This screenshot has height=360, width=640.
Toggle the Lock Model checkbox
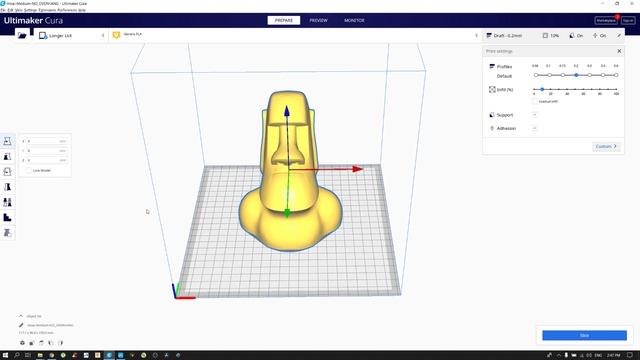28,170
